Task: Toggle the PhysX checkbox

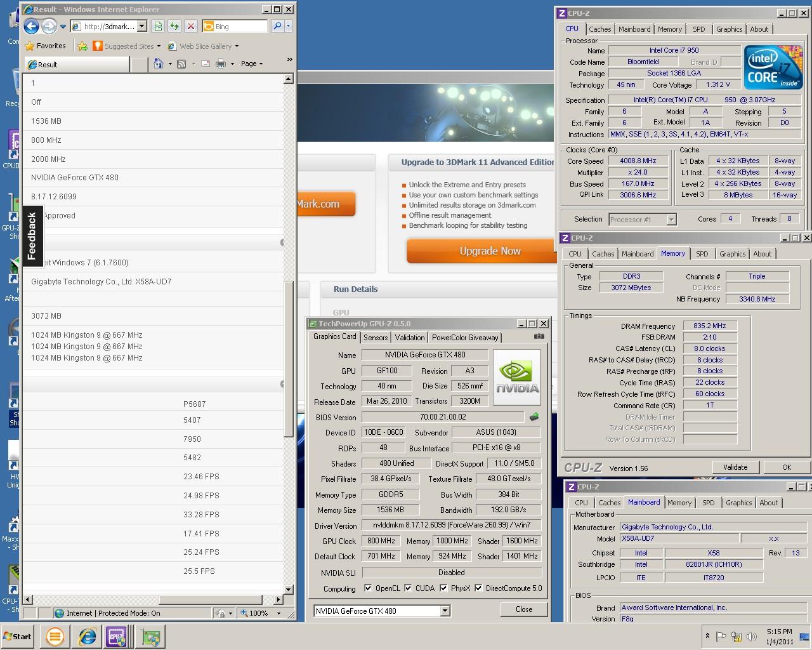Action: (443, 588)
